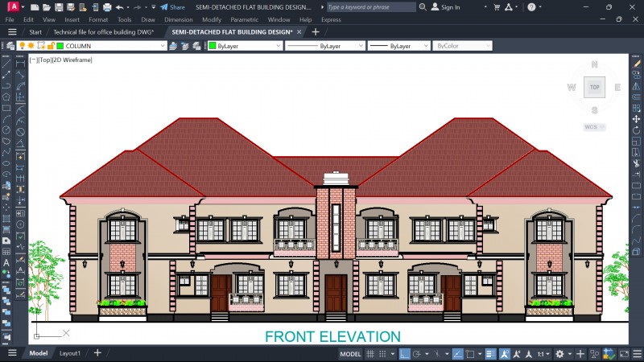This screenshot has height=362, width=644.
Task: Open Layer Properties Manager icon
Action: click(10, 46)
